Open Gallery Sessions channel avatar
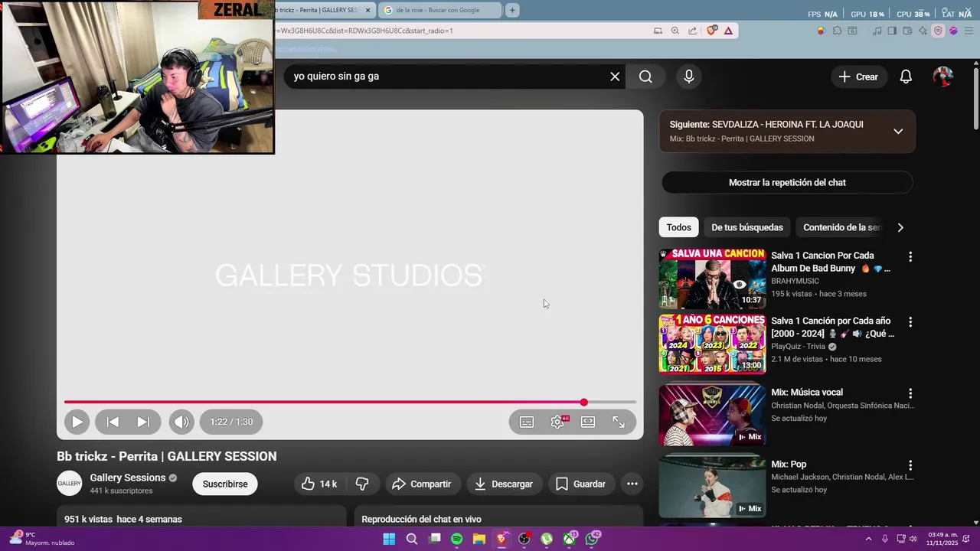The width and height of the screenshot is (980, 551). [x=69, y=484]
